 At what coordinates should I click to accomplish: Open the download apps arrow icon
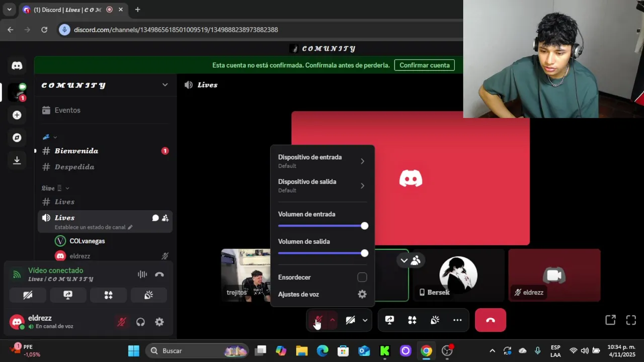[x=17, y=160]
